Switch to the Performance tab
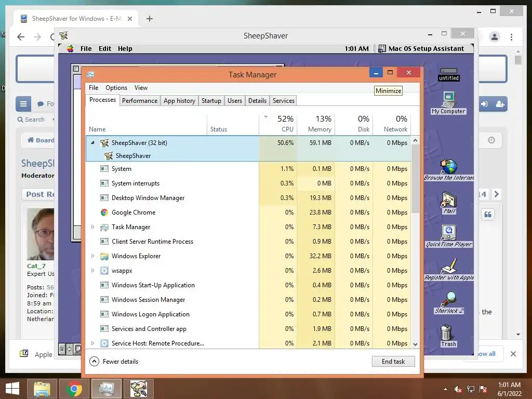 (x=140, y=101)
